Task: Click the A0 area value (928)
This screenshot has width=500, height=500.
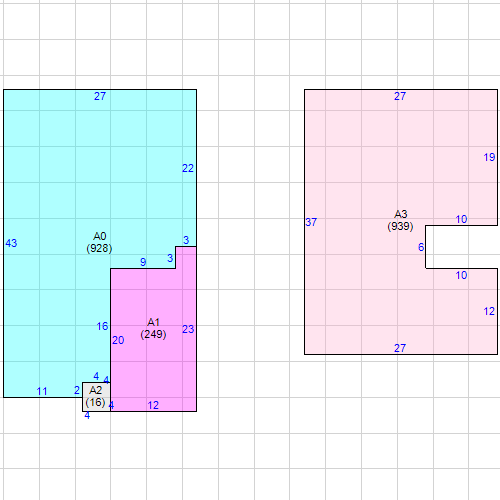Action: [x=99, y=248]
